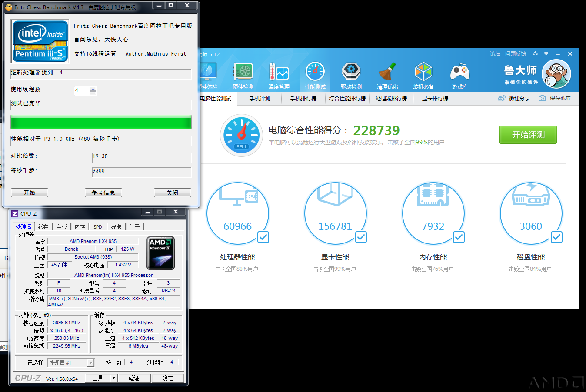
Task: Click 关闭 button in Fritz Benchmark
Action: pyautogui.click(x=173, y=193)
